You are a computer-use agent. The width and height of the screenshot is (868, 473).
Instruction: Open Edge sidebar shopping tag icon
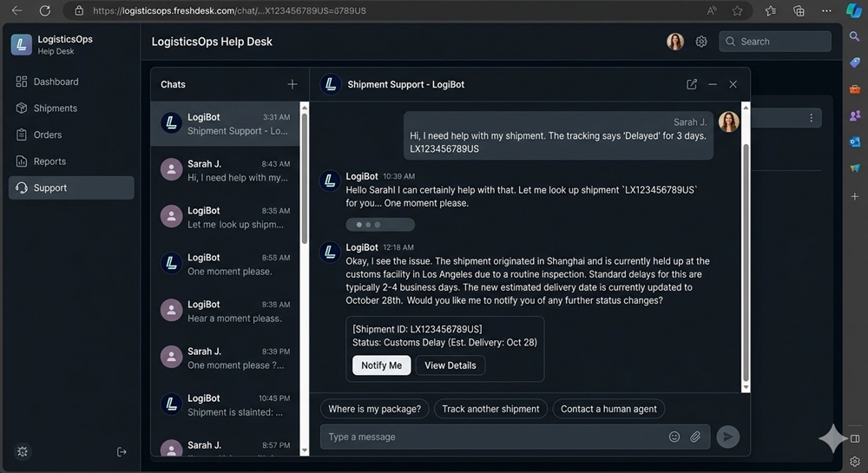tap(855, 62)
